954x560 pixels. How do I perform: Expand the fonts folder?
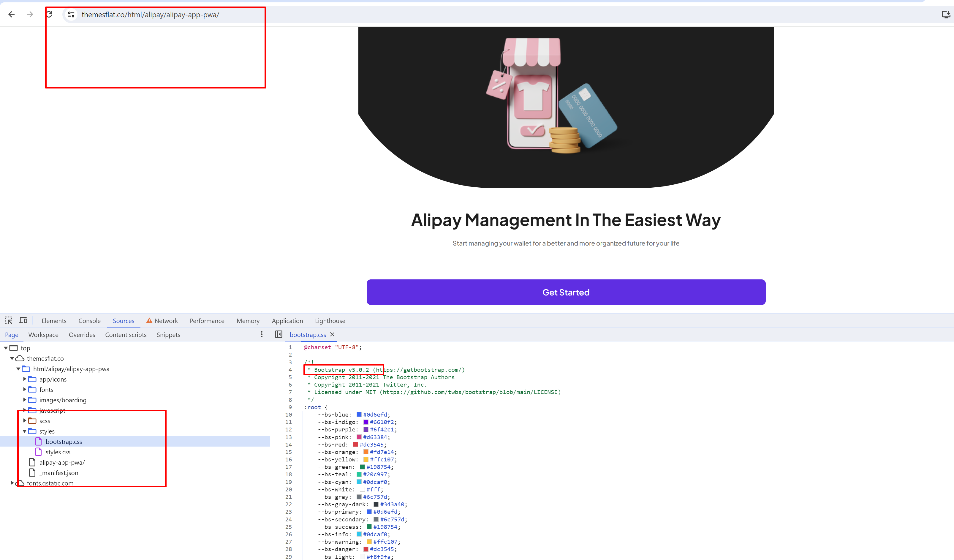(25, 389)
